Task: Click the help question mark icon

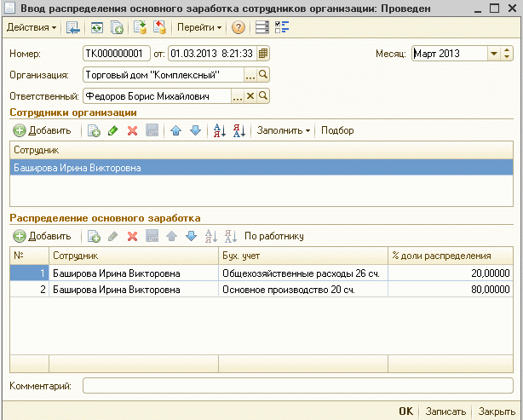Action: pos(238,27)
